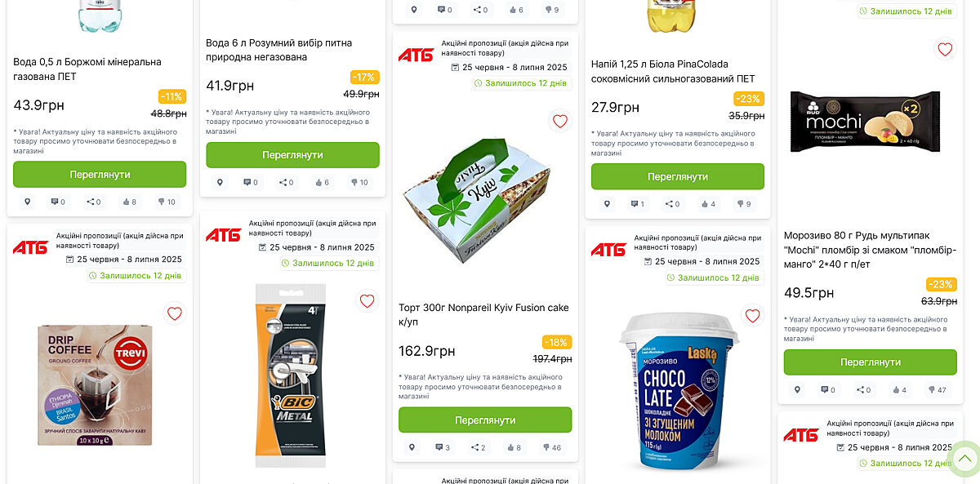
Task: Open the Drip Coffee Trevi product image
Action: click(95, 385)
